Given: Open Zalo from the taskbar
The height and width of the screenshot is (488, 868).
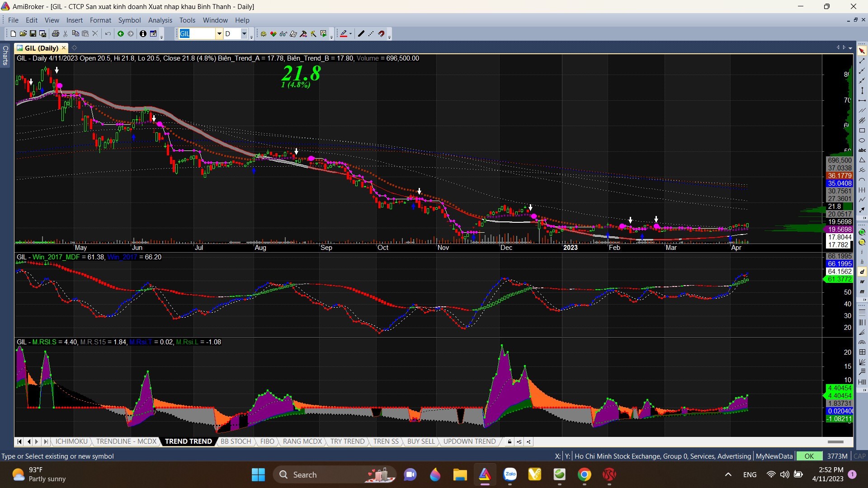Looking at the screenshot, I should pyautogui.click(x=510, y=474).
